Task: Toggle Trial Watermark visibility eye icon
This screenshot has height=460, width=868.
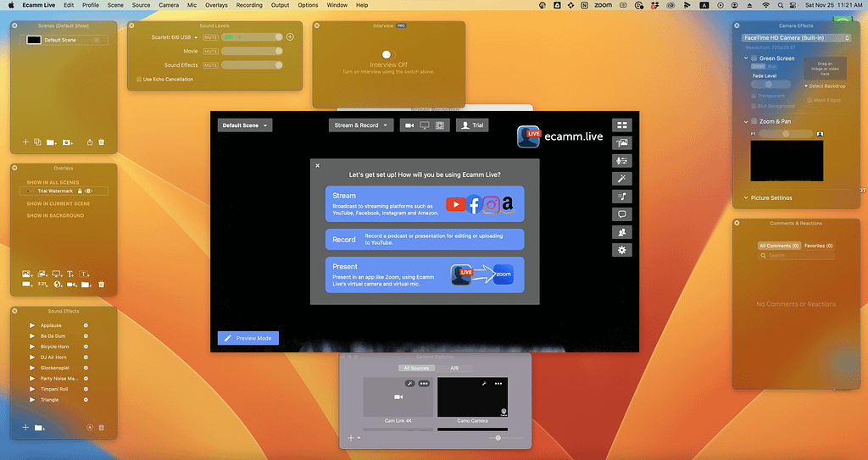Action: click(x=88, y=191)
